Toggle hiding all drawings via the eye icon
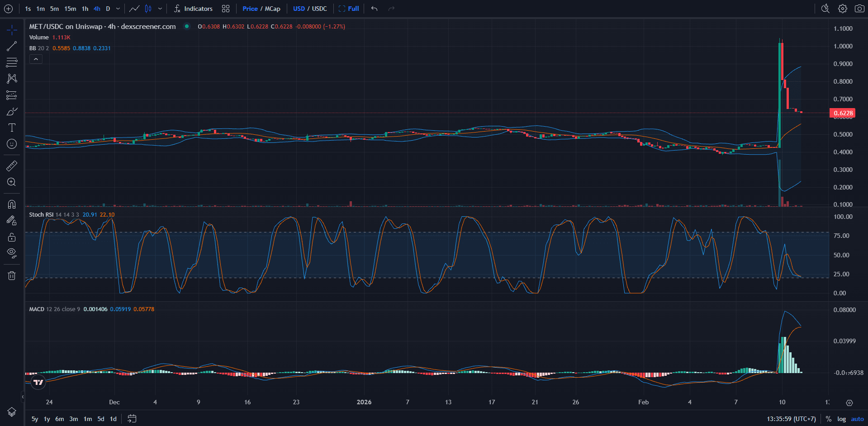Viewport: 868px width, 426px height. click(11, 253)
